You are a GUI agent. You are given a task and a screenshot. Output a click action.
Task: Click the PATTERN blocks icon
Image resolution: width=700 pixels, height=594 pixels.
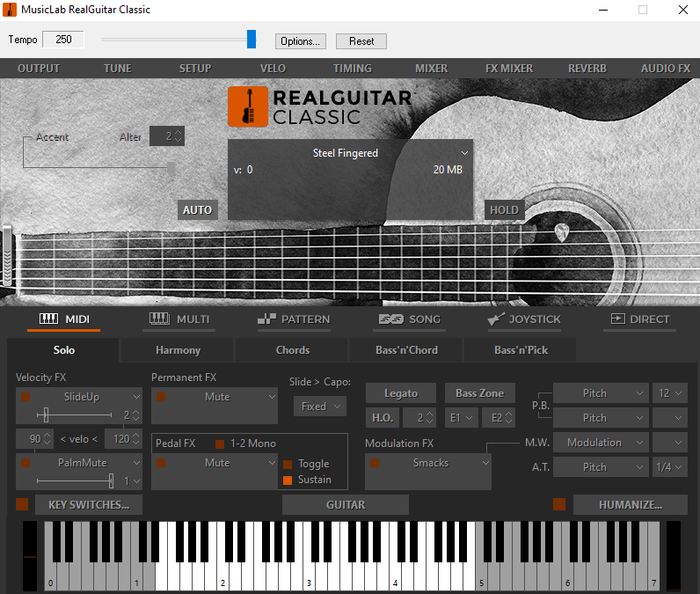(267, 319)
